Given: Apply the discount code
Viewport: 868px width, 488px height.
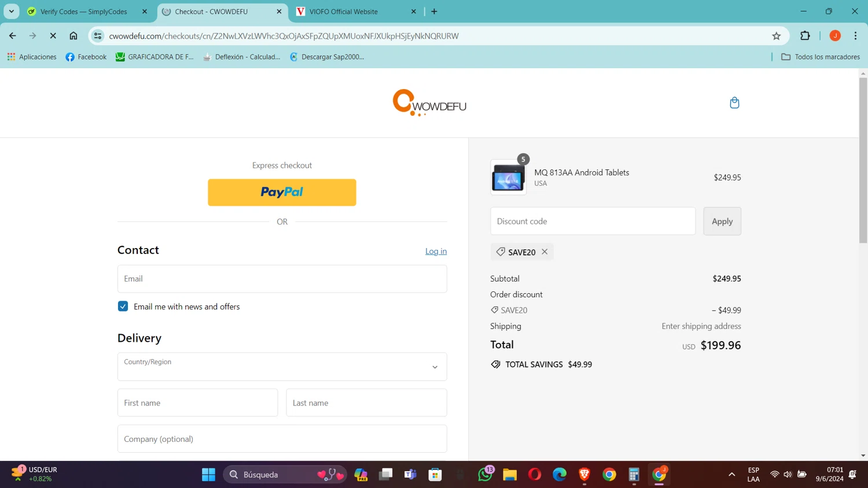Looking at the screenshot, I should click(722, 221).
